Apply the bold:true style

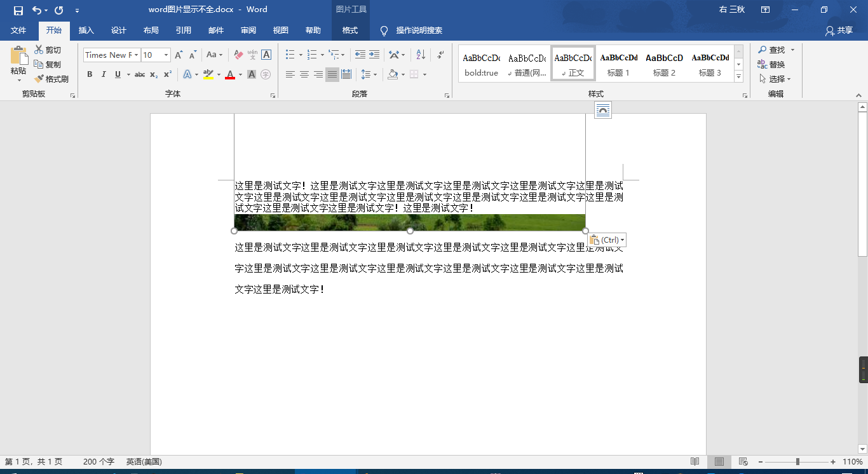tap(482, 64)
